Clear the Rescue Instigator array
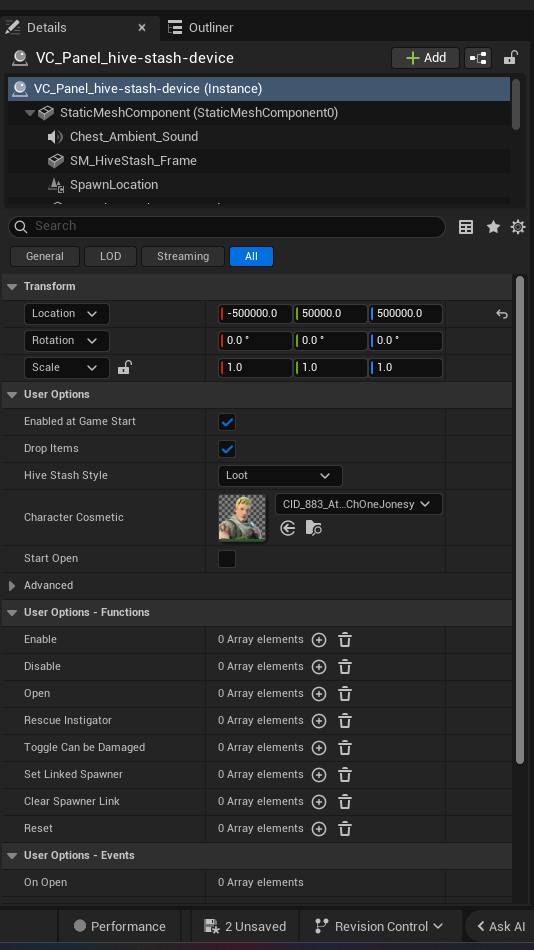534x950 pixels. (345, 721)
